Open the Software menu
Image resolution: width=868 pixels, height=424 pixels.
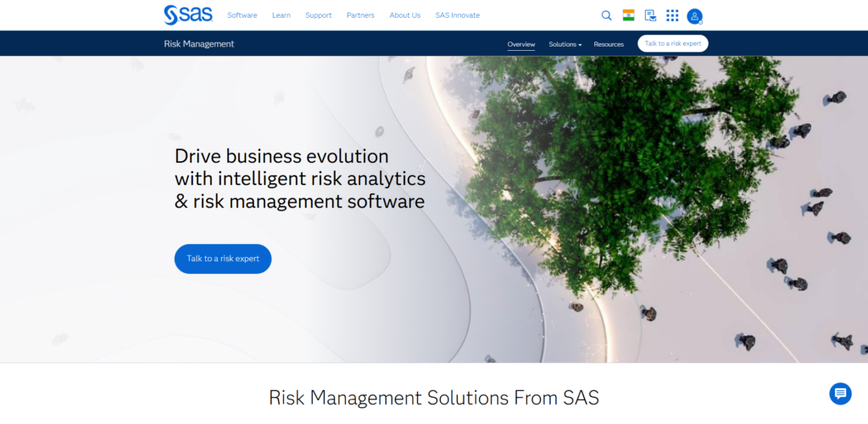(x=242, y=15)
